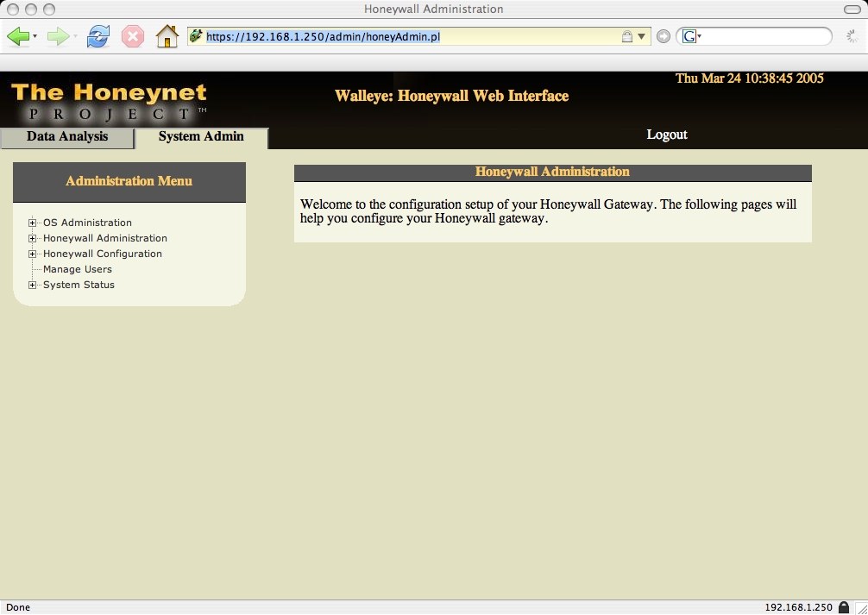Switch to the Data Analysis tab

[x=67, y=137]
